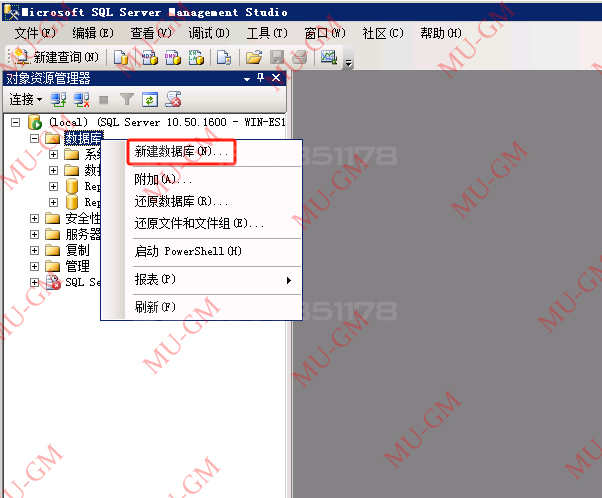Collapse the (local) server node
The image size is (602, 498).
[x=15, y=122]
